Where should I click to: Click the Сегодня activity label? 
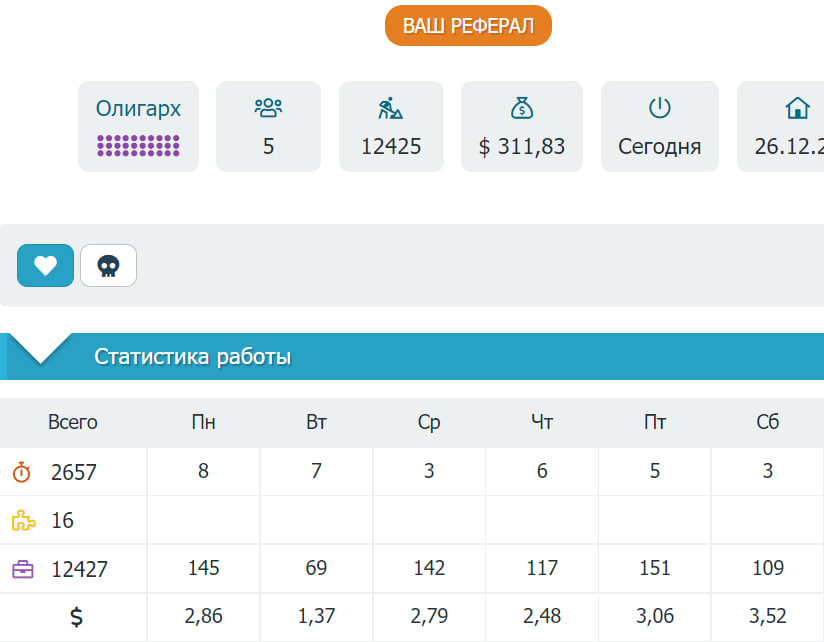tap(659, 147)
